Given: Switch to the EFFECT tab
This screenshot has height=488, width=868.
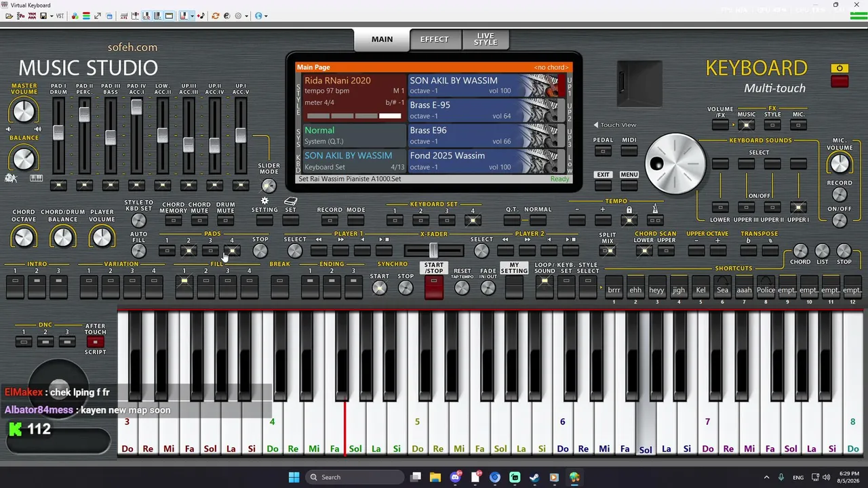Looking at the screenshot, I should pyautogui.click(x=435, y=39).
